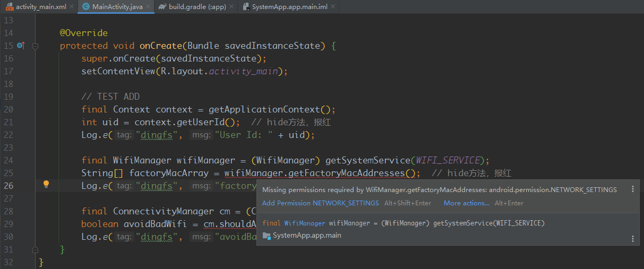This screenshot has width=644, height=269.
Task: Open the tooltip's bottom three-dot options menu
Action: point(632,239)
